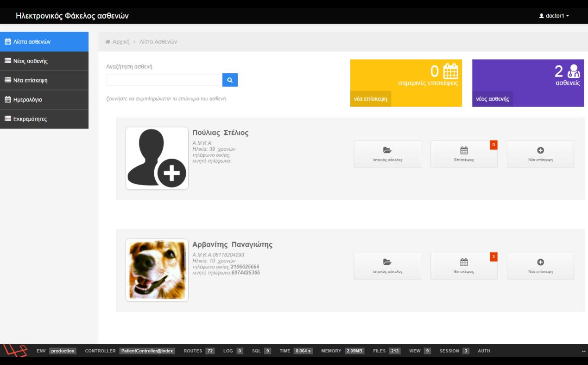Click νέος ασθενής on purple tile

(493, 99)
